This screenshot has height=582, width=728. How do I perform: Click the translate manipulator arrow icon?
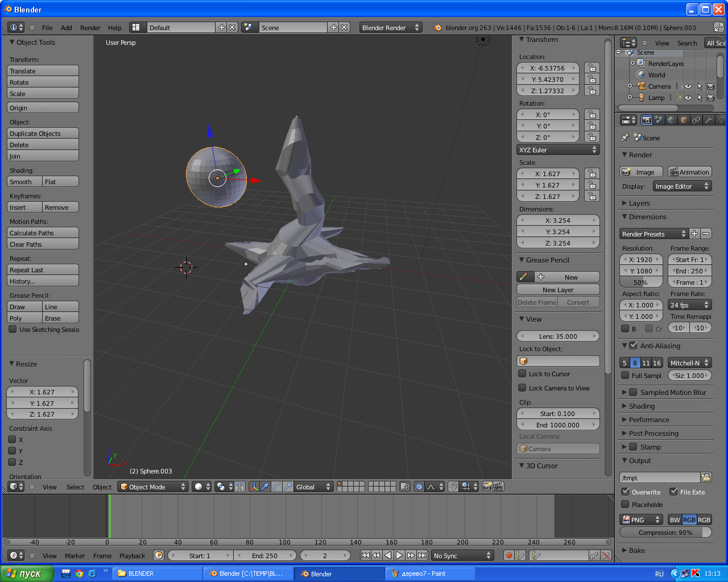265,487
